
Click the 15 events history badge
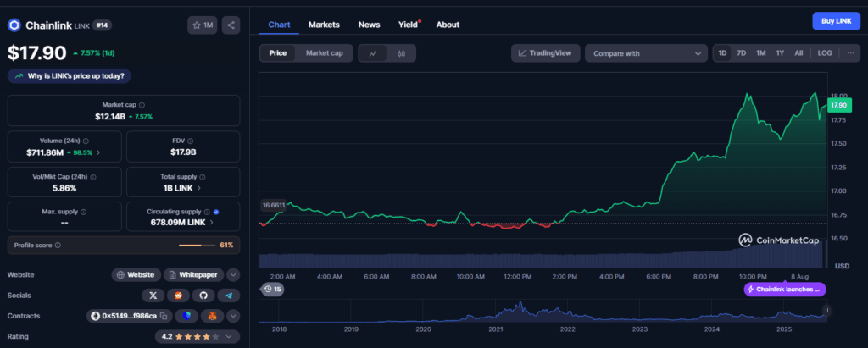pyautogui.click(x=272, y=289)
